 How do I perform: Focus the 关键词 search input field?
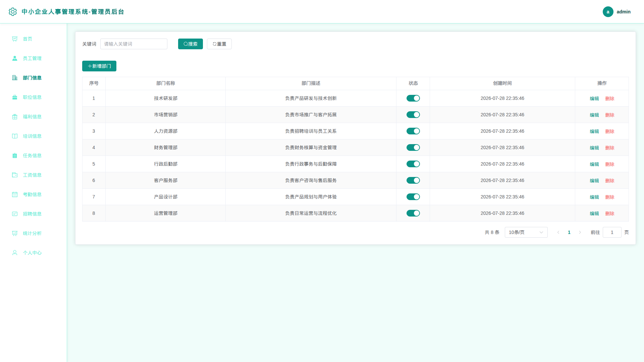point(134,44)
